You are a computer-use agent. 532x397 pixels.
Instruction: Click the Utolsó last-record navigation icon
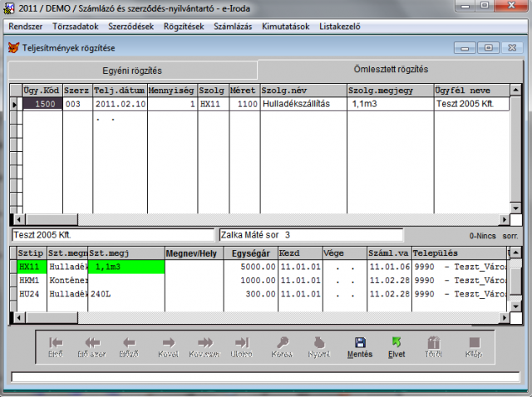click(x=242, y=342)
